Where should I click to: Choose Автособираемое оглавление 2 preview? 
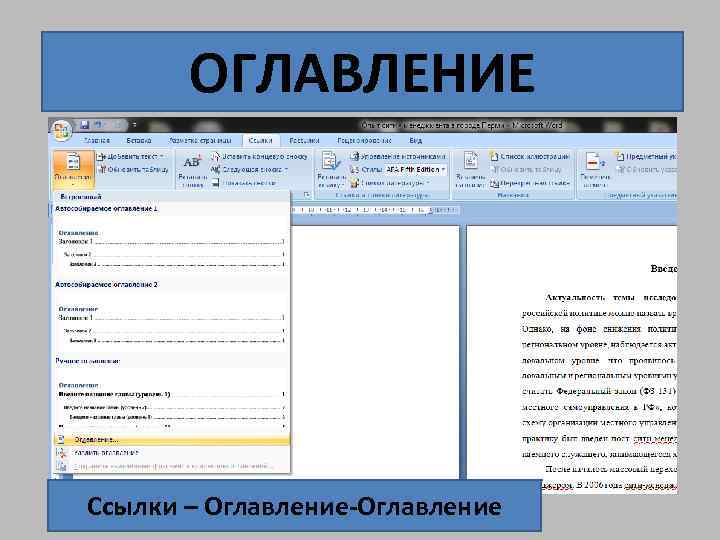coord(170,315)
